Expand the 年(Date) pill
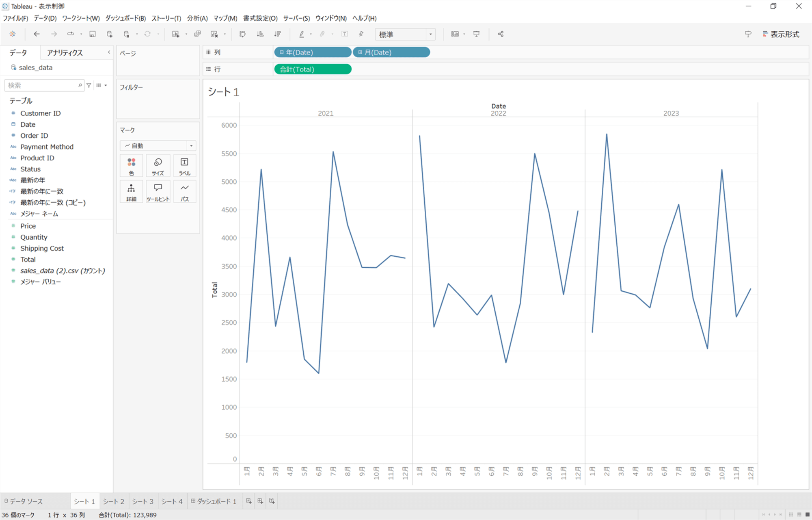The width and height of the screenshot is (812, 520). pyautogui.click(x=281, y=52)
